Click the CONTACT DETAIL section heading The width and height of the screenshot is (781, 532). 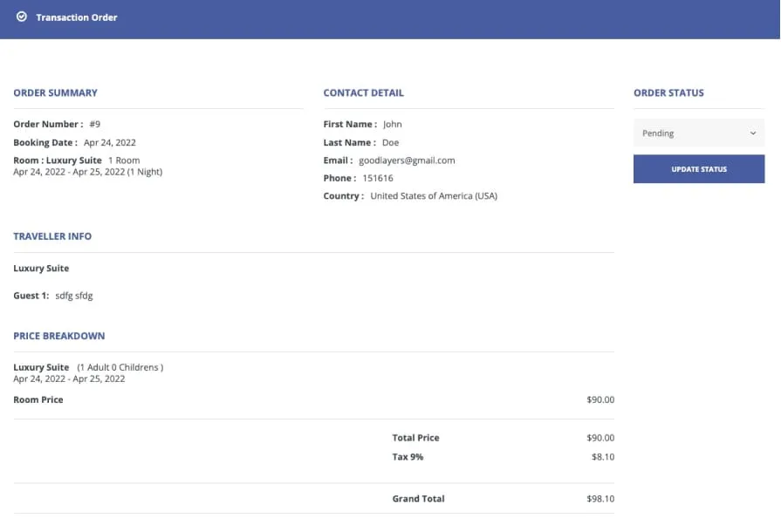364,92
